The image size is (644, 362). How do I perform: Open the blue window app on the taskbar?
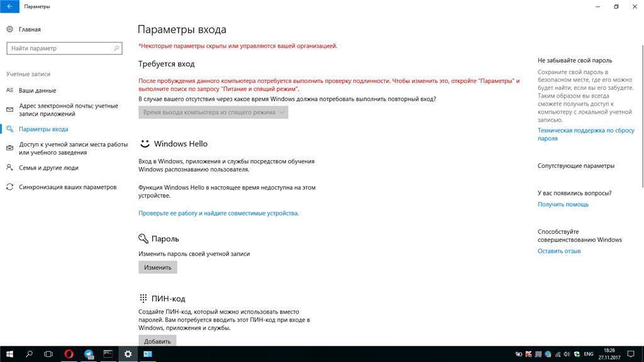[x=147, y=354]
